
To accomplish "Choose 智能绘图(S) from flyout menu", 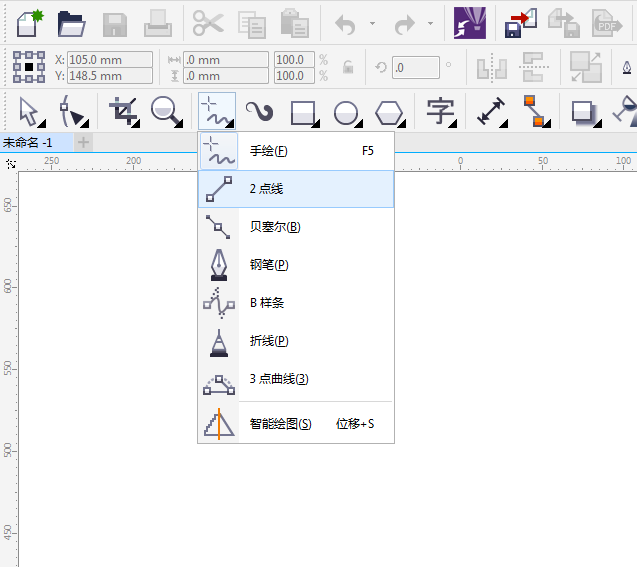I will coord(296,424).
